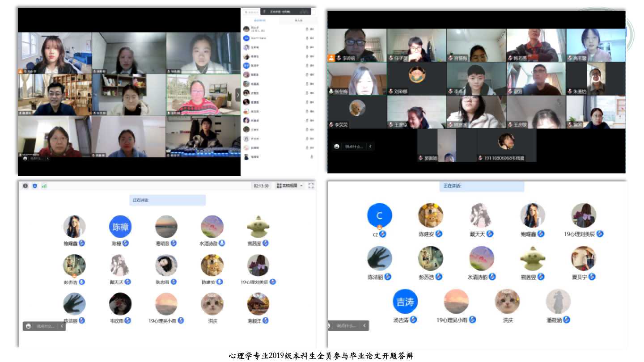Enter fullscreen using the corner brackets icon
The width and height of the screenshot is (644, 362).
311,186
